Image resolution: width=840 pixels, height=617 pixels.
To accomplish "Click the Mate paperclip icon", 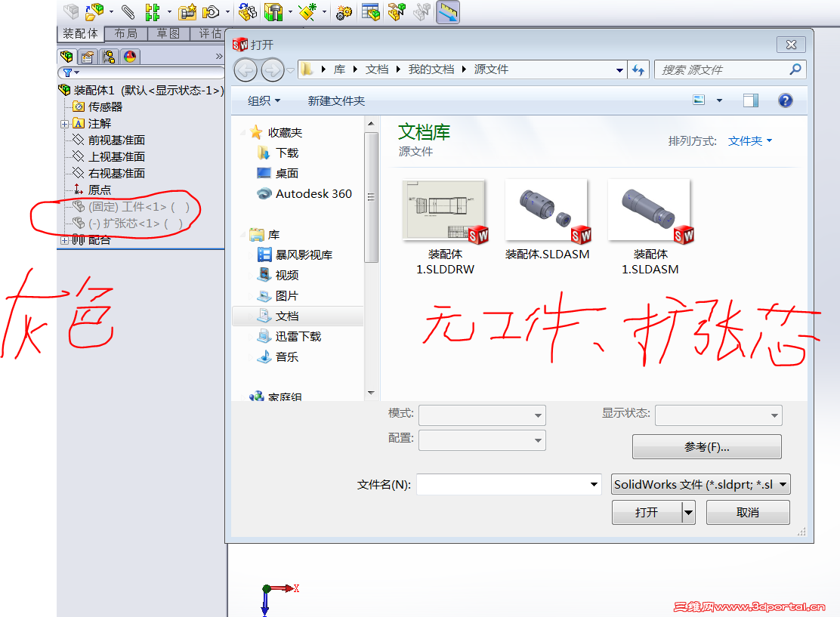I will point(127,12).
